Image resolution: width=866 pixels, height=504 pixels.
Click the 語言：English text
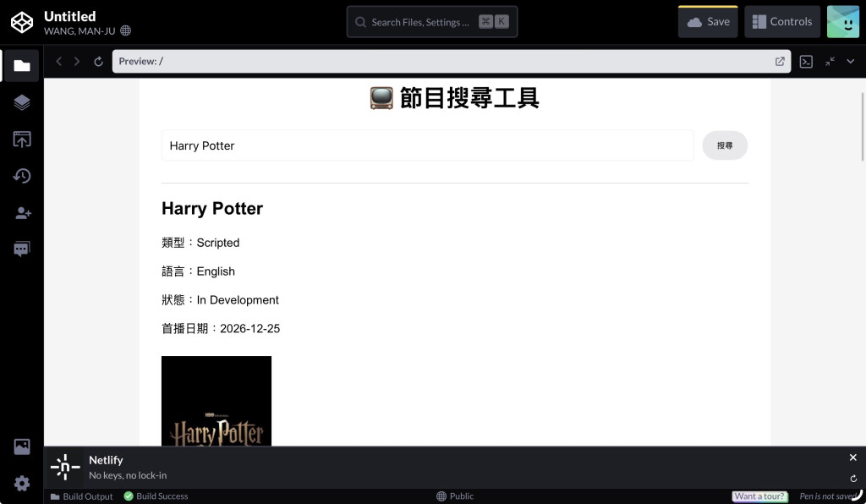coord(198,271)
